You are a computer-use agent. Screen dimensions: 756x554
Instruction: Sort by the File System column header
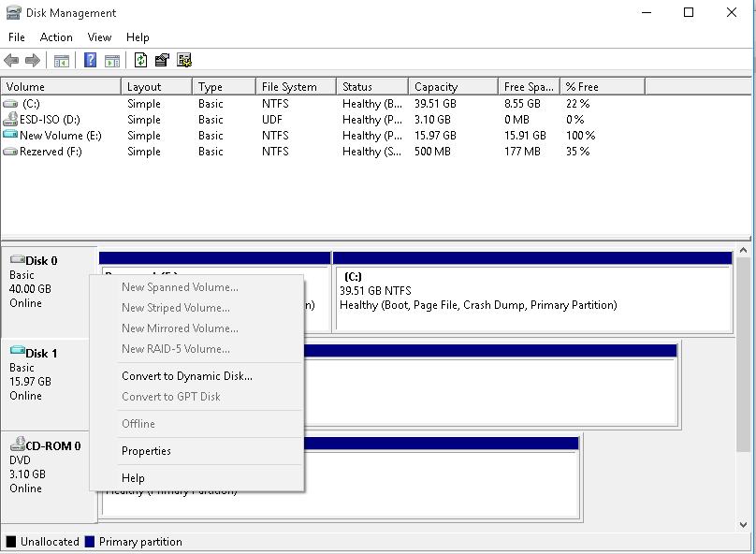point(296,87)
